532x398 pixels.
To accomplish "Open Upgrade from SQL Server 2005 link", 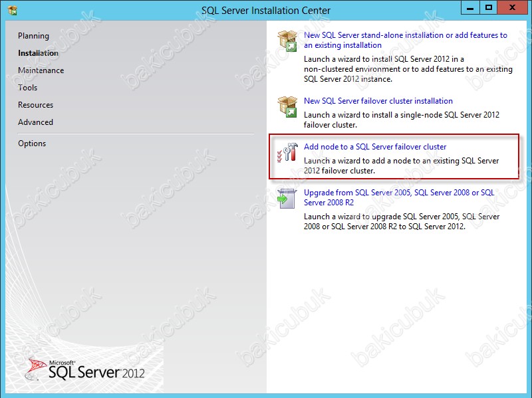I will [x=399, y=197].
